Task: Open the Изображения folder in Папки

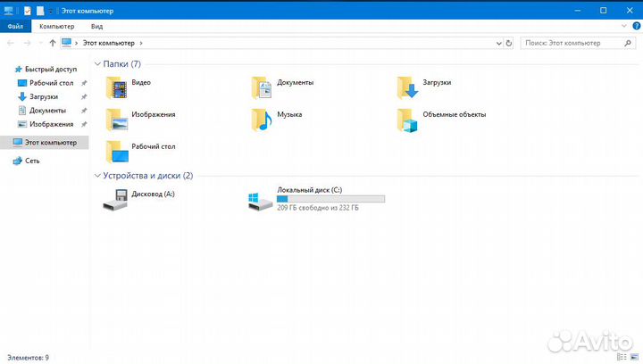Action: [x=117, y=119]
